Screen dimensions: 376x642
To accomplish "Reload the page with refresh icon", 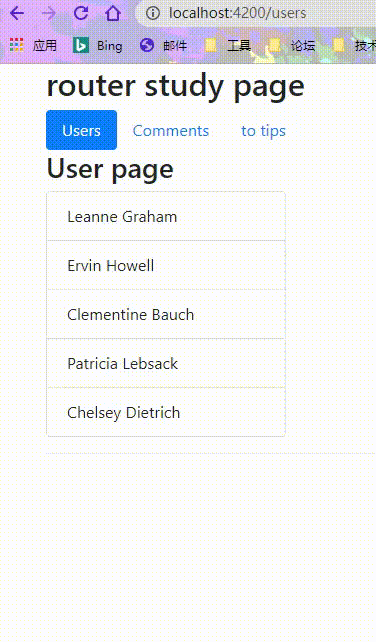I will [81, 13].
